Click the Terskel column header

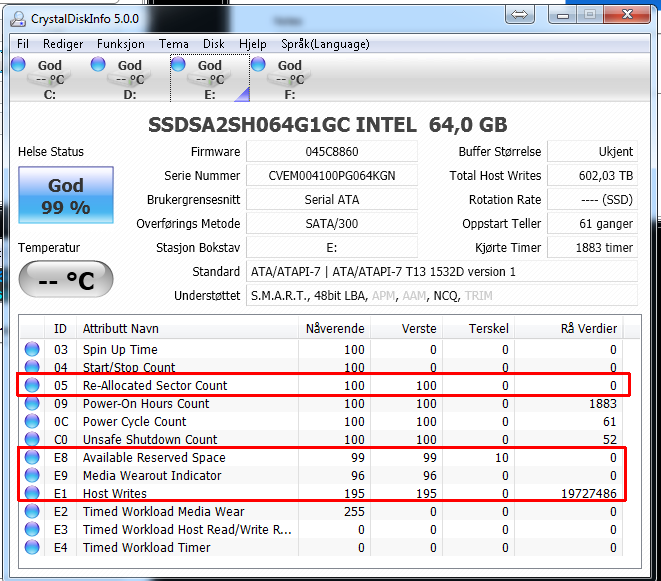[x=478, y=328]
